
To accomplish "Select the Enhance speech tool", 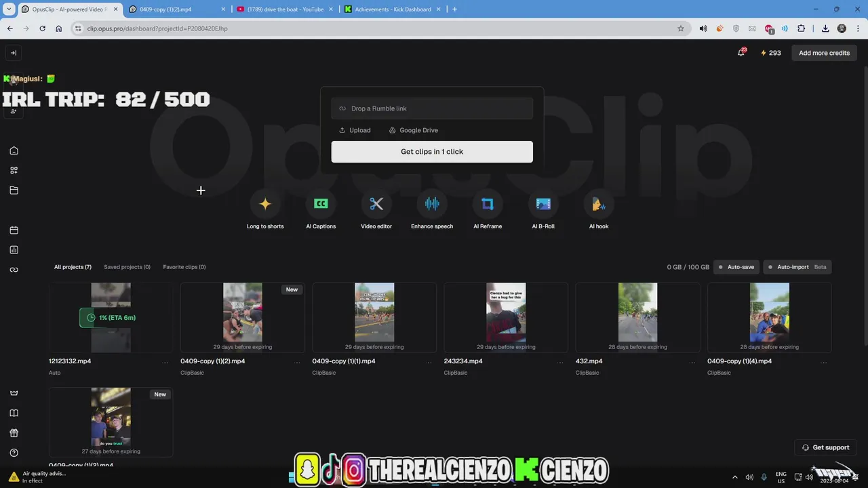I will 432,211.
